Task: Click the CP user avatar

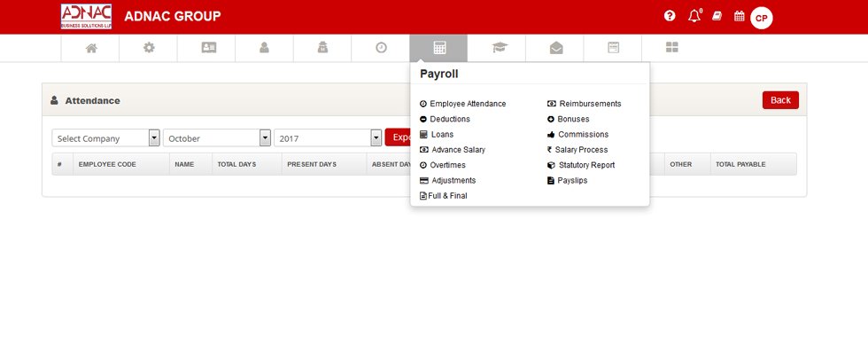Action: pos(761,19)
